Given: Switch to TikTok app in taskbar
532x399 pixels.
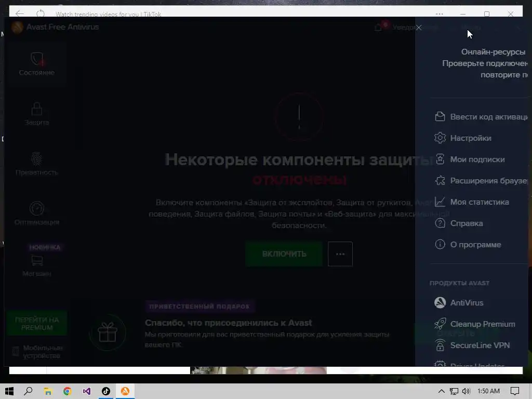Looking at the screenshot, I should coord(106,391).
